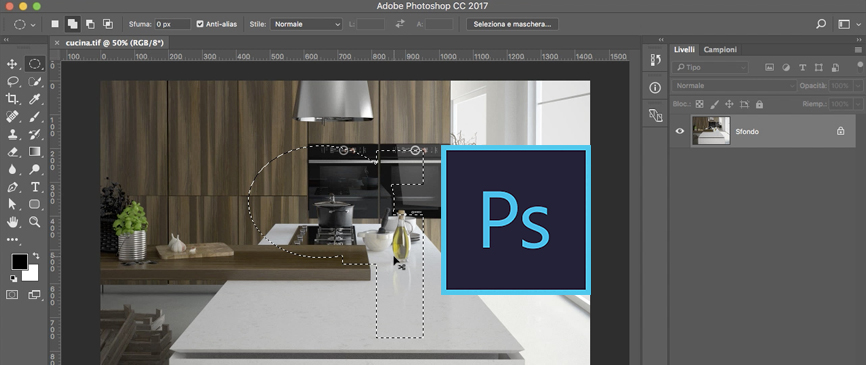Select the Rounded Rectangle shape tool
This screenshot has width=866, height=365.
[34, 204]
